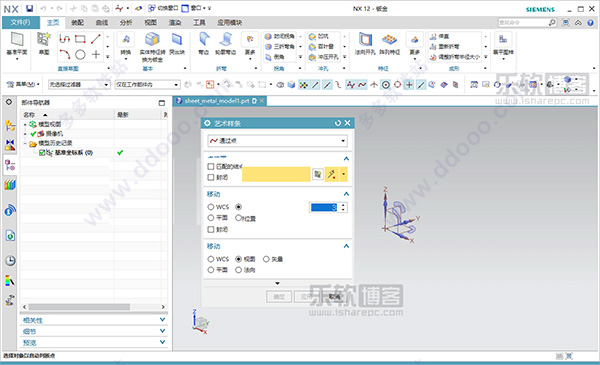
Task: Select the profile curve tool in 直接草图
Action: click(x=64, y=39)
